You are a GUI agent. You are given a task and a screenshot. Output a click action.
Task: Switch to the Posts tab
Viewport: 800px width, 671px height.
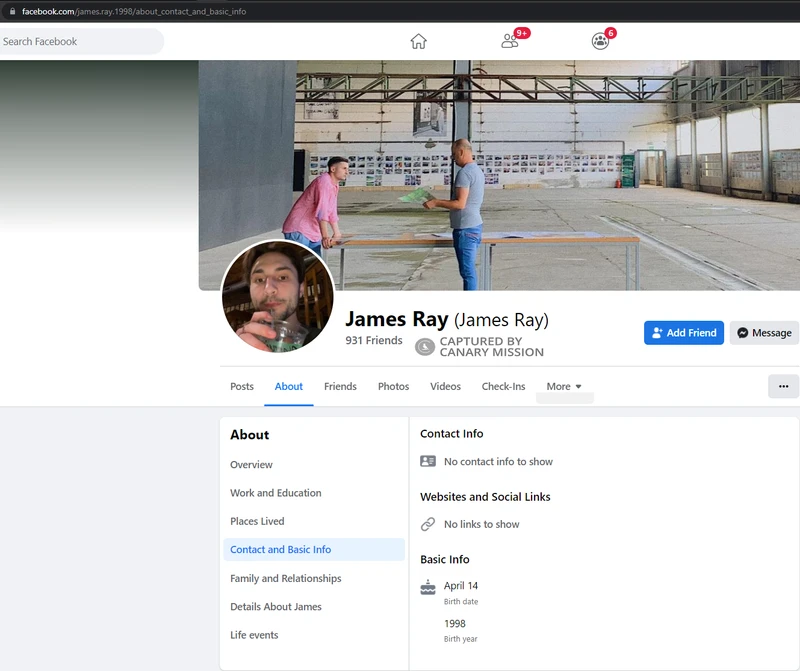tap(242, 386)
